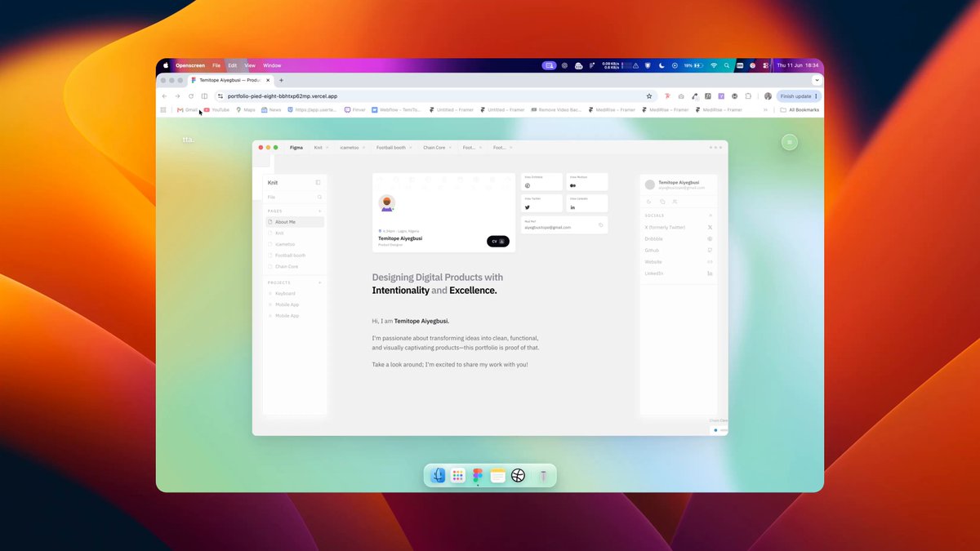Collapse the SOCIALS section chevron

tap(710, 216)
